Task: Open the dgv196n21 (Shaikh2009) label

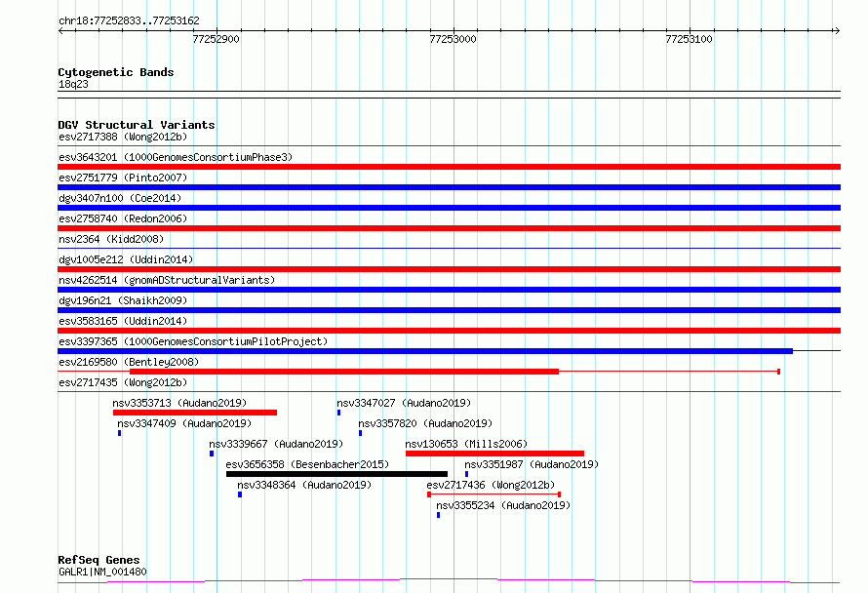Action: tap(123, 300)
